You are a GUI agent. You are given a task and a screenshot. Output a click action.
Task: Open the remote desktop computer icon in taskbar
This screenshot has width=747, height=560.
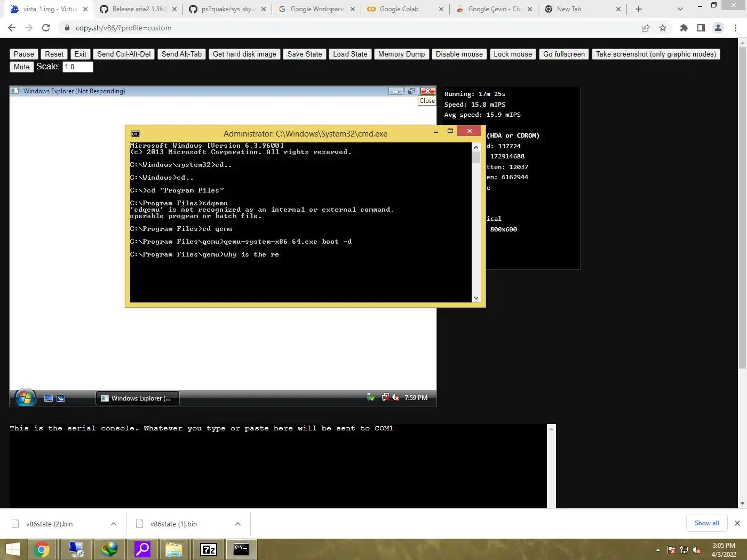pos(76,549)
